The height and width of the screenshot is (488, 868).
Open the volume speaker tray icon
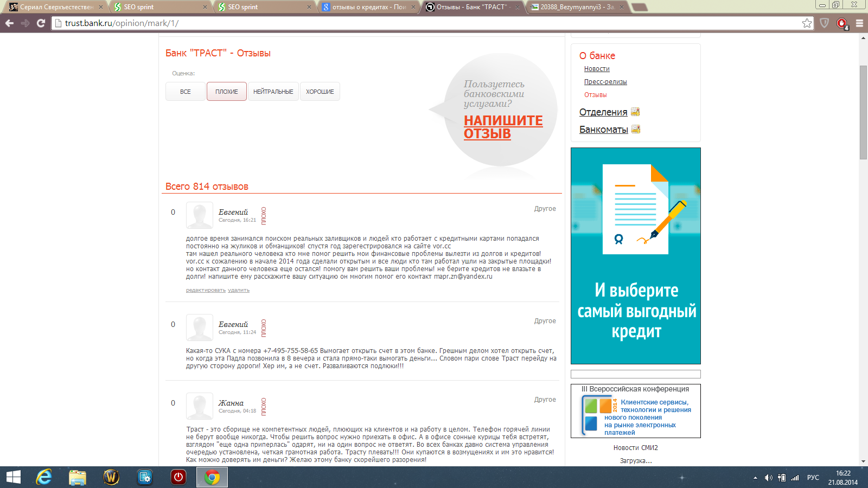[x=768, y=478]
